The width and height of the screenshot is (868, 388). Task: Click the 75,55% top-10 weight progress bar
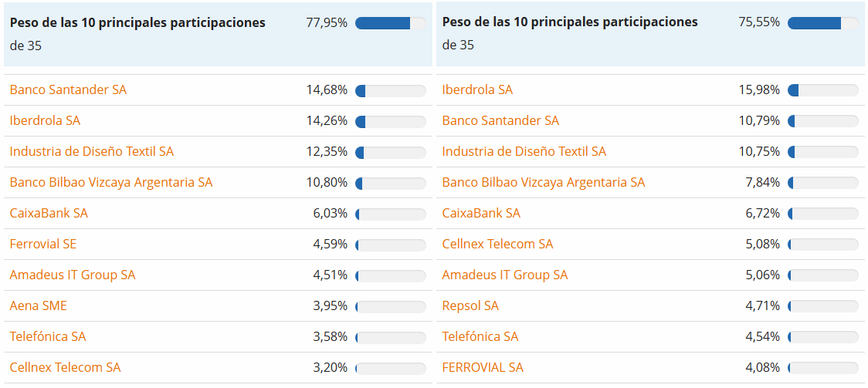[x=823, y=23]
